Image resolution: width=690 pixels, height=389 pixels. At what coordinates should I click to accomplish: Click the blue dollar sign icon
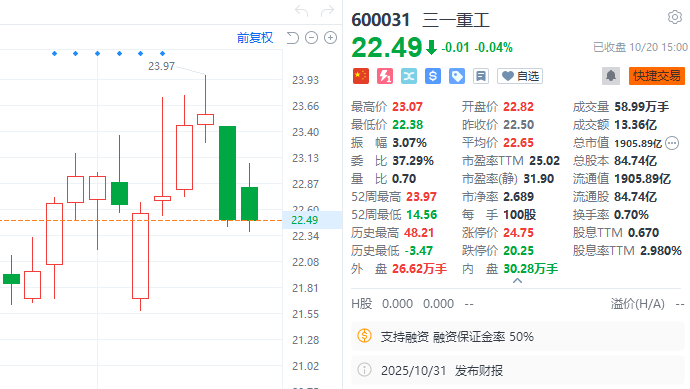[x=433, y=76]
